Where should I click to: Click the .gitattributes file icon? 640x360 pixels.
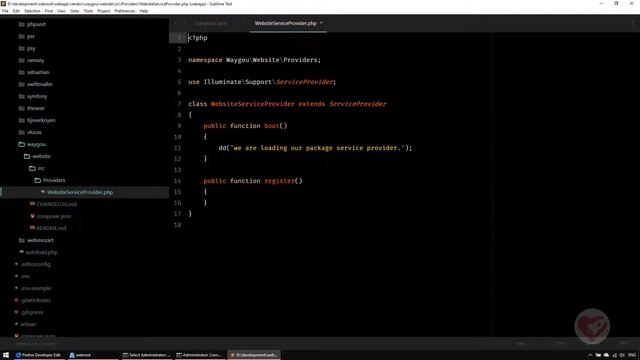point(16,300)
